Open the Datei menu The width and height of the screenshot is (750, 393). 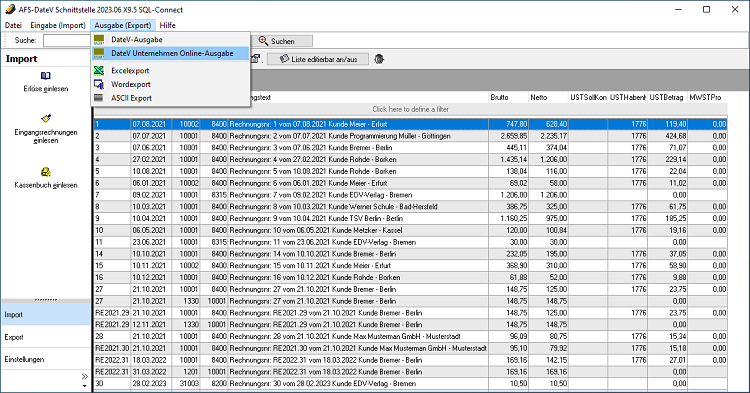pos(13,25)
